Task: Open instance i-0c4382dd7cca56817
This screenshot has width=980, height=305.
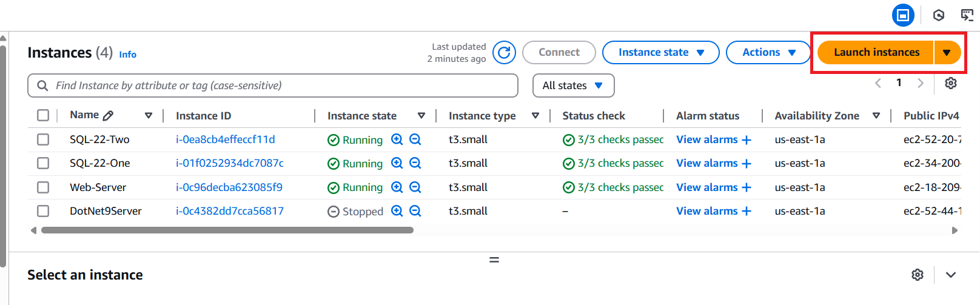Action: (x=230, y=211)
